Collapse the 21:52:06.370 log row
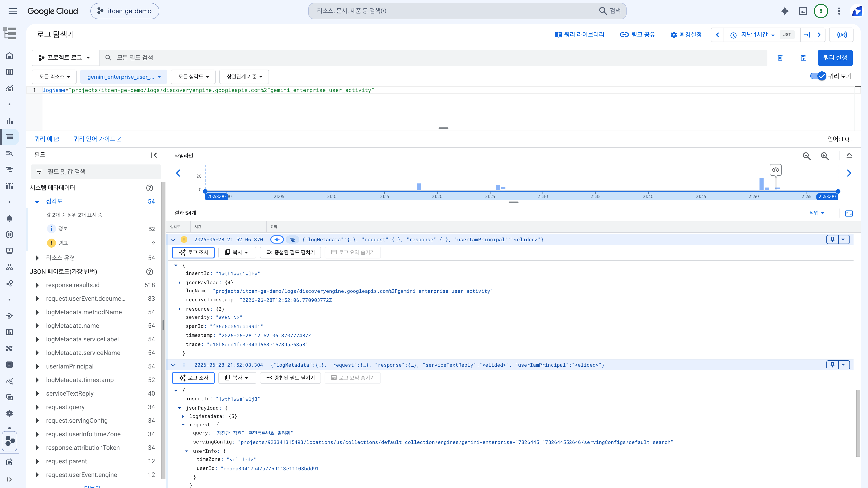Viewport: 868px width, 488px height. click(173, 239)
